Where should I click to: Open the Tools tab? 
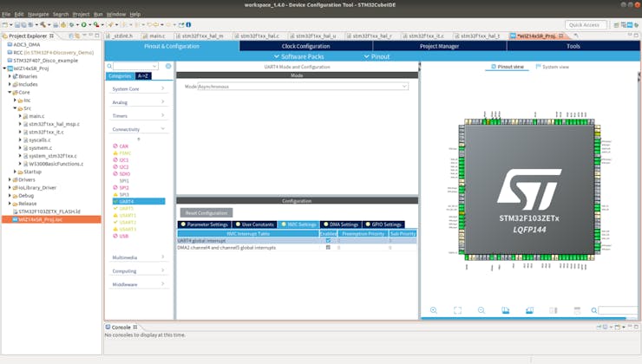573,46
